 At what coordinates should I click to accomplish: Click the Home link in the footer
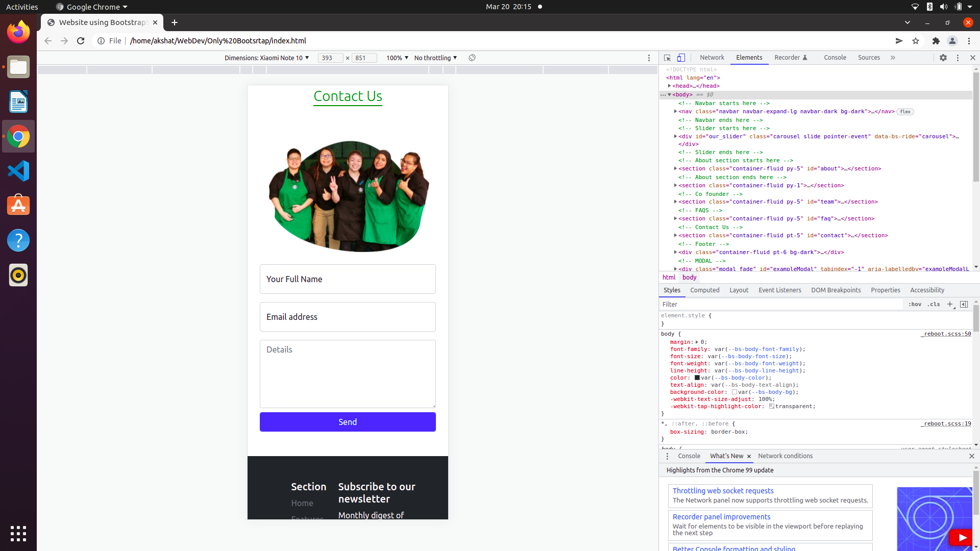(x=302, y=503)
